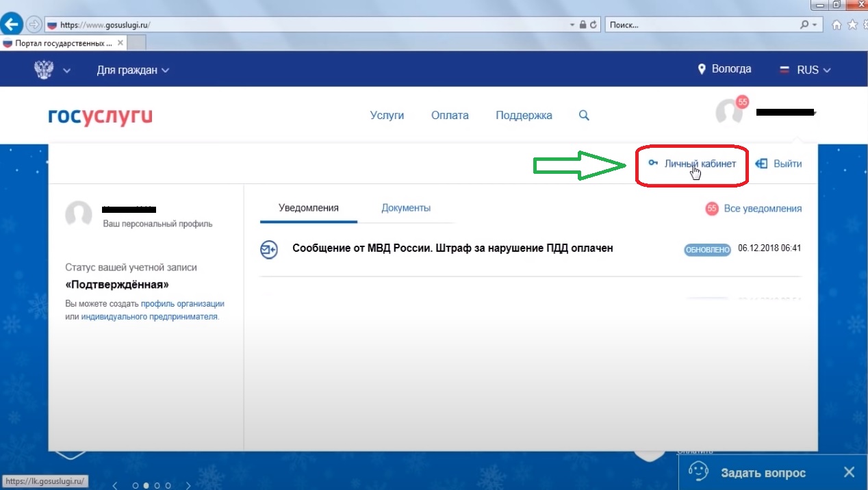
Task: Click the user avatar with 55 badge
Action: point(730,112)
